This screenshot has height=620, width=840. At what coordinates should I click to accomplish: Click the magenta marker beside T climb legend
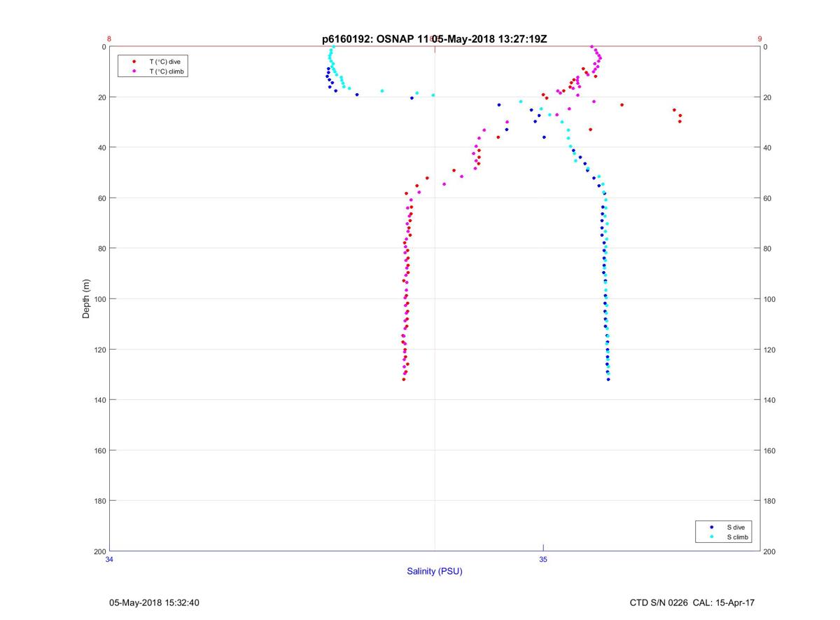134,71
